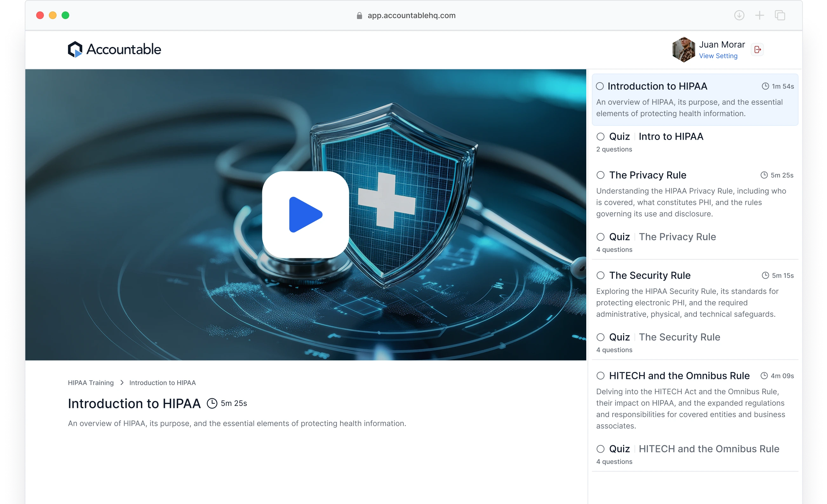
Task: Click the logout icon beside Juan Morar
Action: coord(757,50)
